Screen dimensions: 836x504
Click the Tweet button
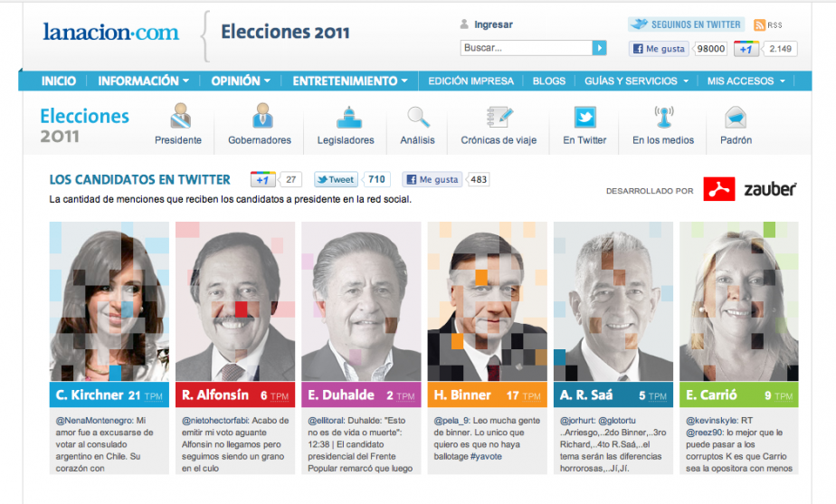pos(336,179)
